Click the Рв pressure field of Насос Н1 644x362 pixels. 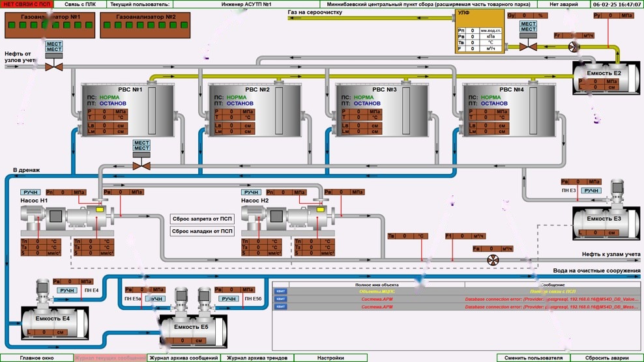123,191
